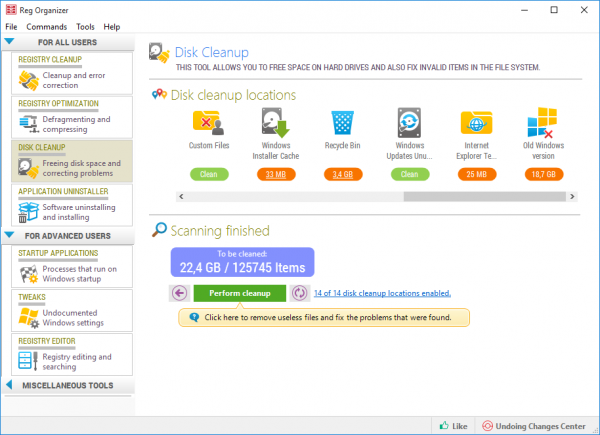Click the 3,4 GB Recycle Bin badge

(x=343, y=174)
